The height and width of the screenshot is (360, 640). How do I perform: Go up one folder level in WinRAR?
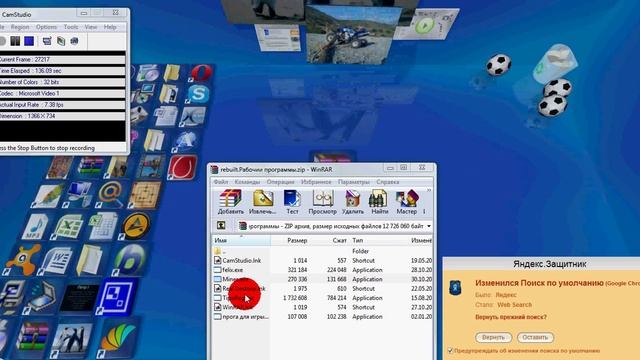tap(221, 225)
